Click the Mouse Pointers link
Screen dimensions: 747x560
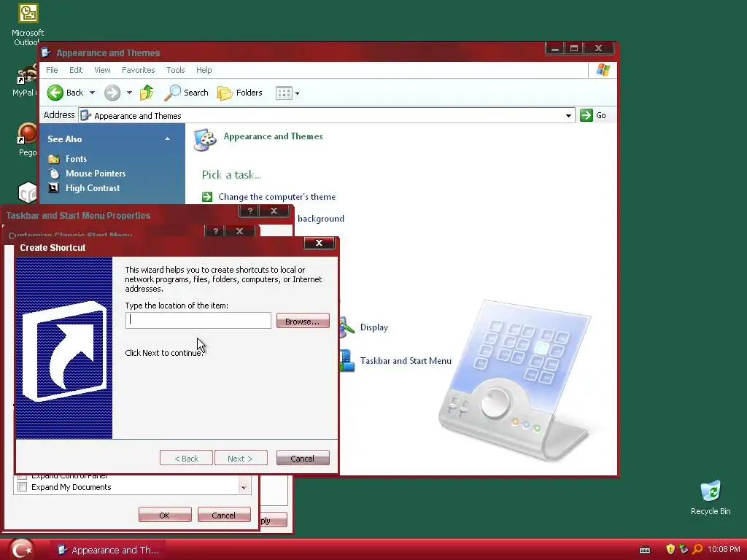[96, 174]
